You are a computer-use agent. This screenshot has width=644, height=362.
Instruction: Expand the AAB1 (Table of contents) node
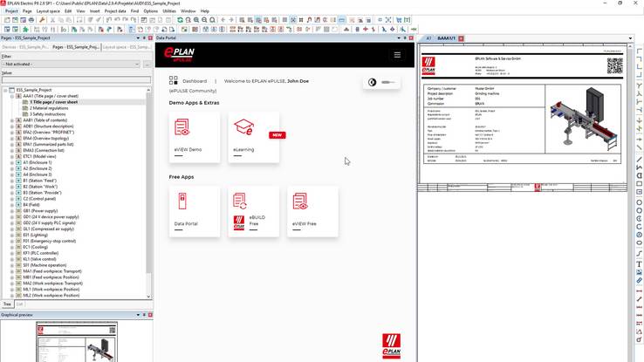click(x=12, y=120)
